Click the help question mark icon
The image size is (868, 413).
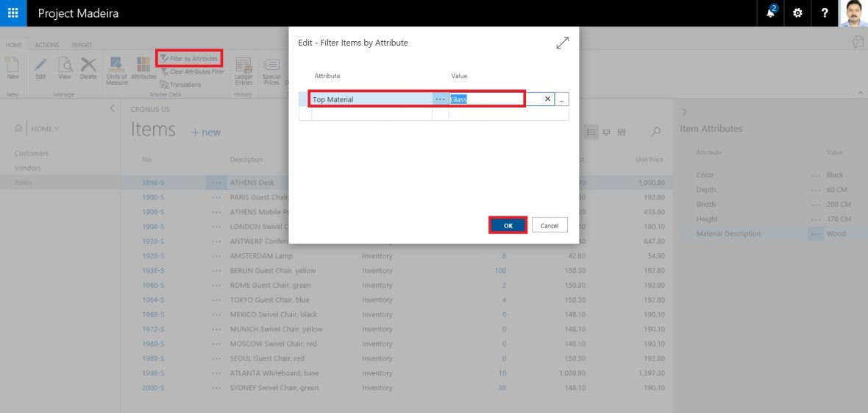coord(825,13)
